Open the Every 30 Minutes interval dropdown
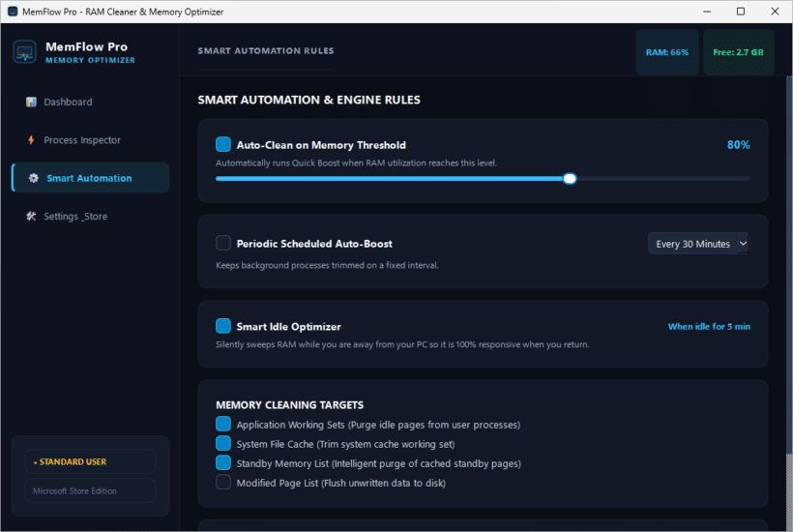Screen dimensions: 793x532 pyautogui.click(x=698, y=244)
